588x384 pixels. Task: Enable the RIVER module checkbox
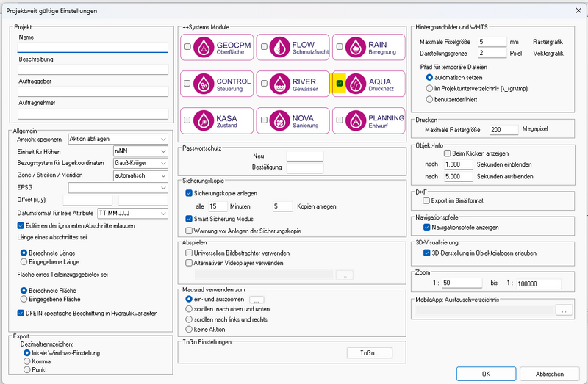(x=264, y=84)
